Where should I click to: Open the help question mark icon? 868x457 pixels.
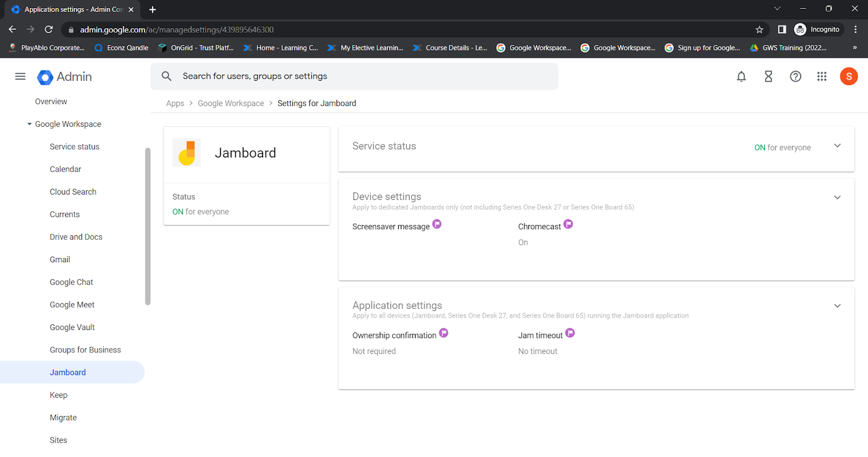[795, 76]
